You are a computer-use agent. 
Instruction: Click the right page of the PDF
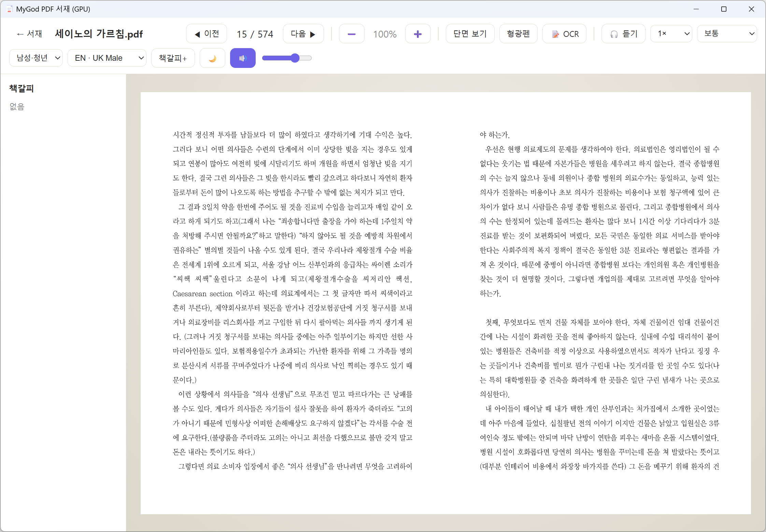599,300
